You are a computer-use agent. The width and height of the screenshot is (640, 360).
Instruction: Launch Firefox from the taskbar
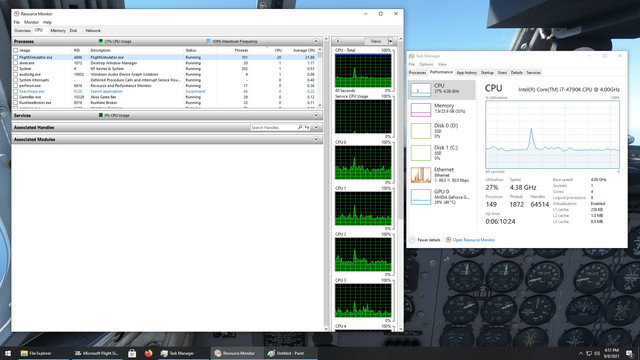[148, 353]
